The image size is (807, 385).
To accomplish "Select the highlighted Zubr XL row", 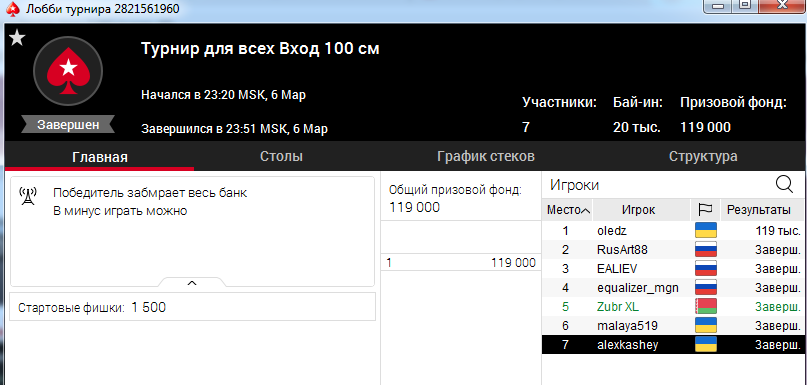I will (x=673, y=307).
